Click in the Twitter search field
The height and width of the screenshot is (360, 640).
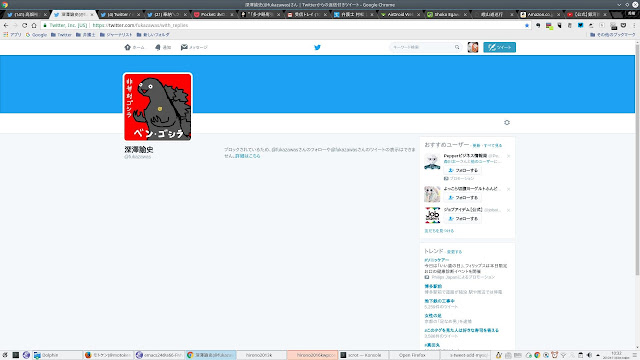[x=423, y=47]
